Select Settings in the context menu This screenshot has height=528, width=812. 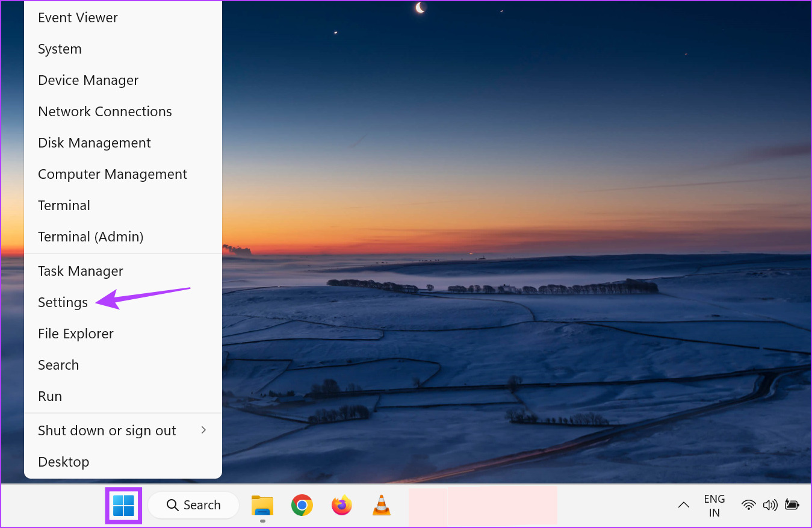tap(123, 302)
